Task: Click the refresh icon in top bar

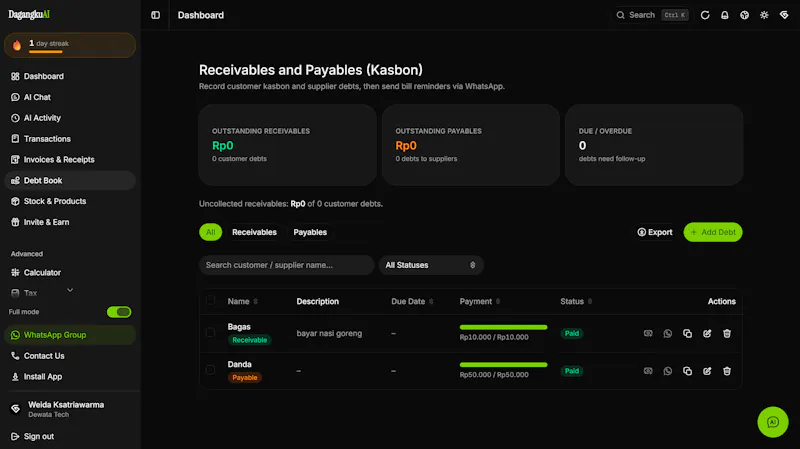Action: click(x=705, y=15)
